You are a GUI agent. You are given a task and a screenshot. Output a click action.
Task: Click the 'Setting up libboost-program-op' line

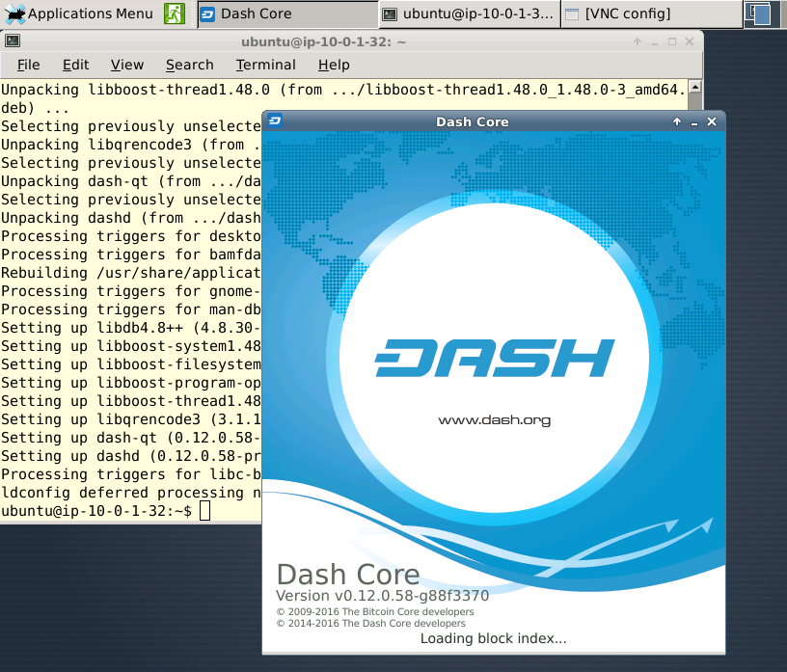click(x=131, y=383)
